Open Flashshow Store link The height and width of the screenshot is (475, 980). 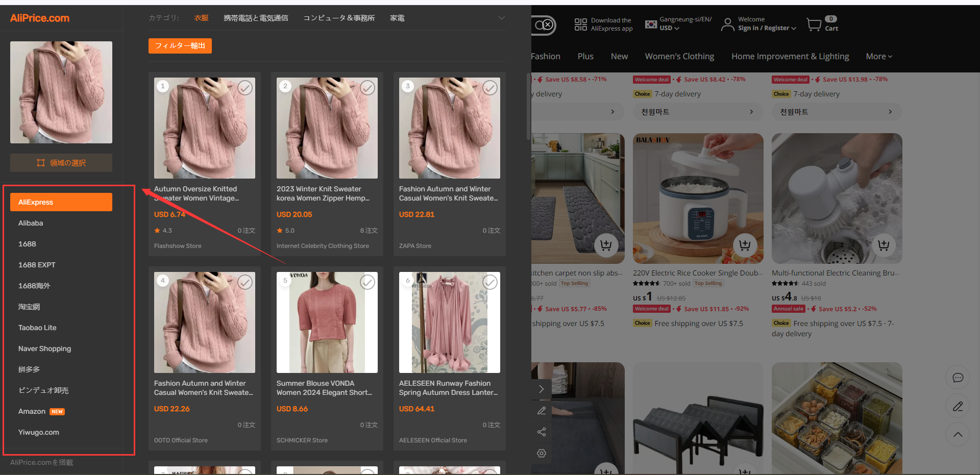click(178, 246)
